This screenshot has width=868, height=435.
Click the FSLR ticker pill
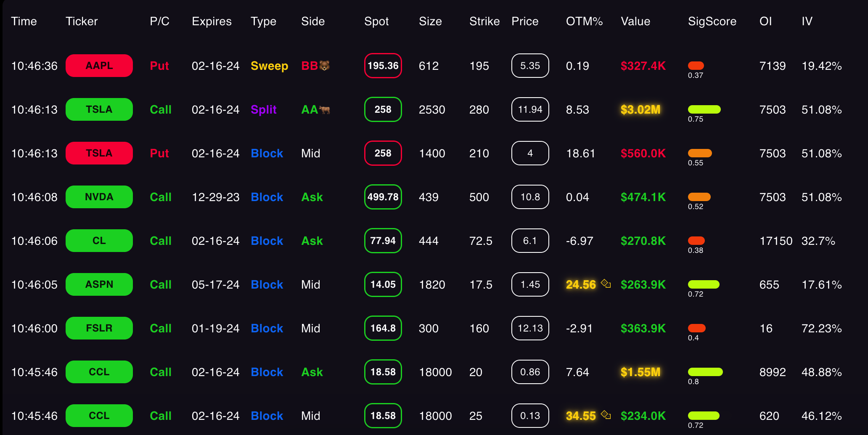pos(99,328)
